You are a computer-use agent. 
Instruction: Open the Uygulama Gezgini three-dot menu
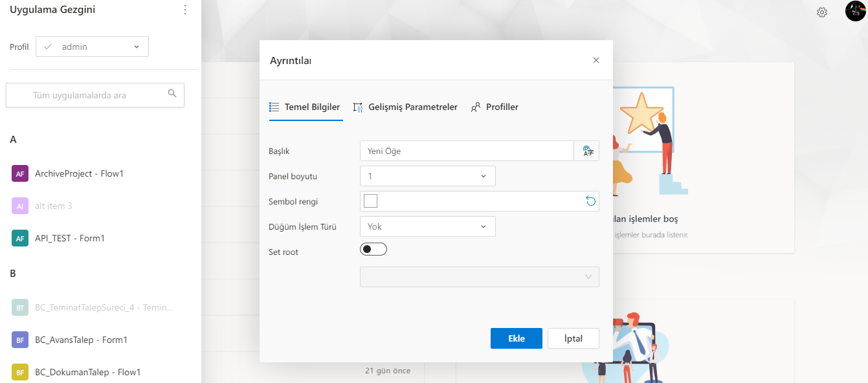(185, 10)
